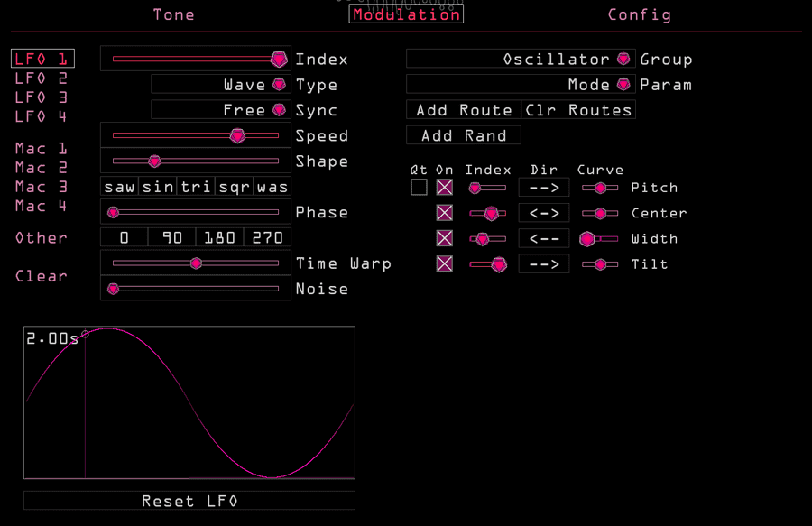
Task: Click the Clr Routes button
Action: tap(578, 110)
